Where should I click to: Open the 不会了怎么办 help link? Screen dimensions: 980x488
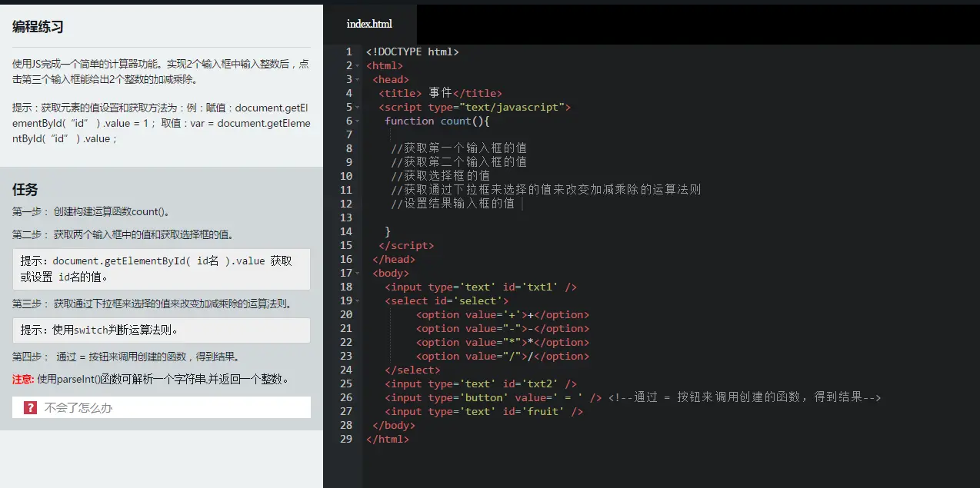pyautogui.click(x=78, y=408)
